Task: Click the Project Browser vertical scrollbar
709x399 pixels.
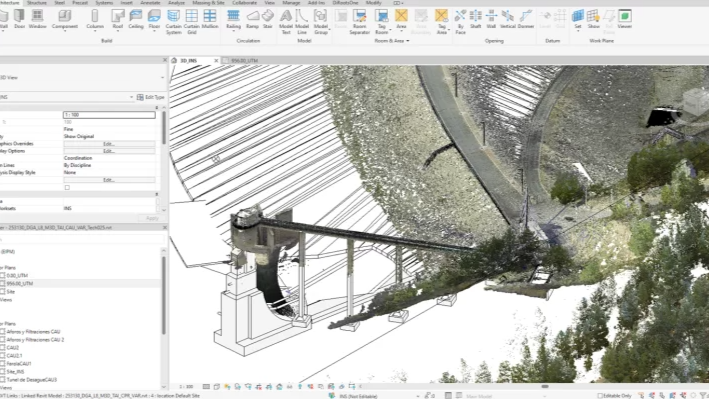Action: 164,295
